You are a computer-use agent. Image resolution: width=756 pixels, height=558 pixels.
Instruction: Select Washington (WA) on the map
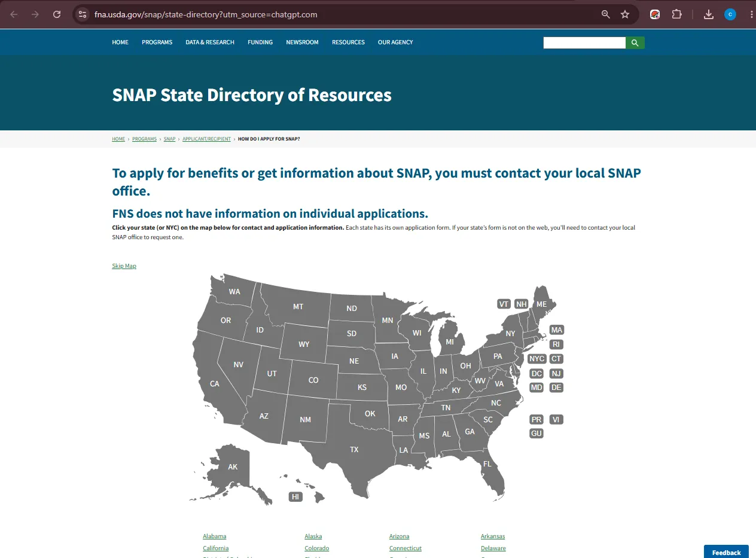234,292
